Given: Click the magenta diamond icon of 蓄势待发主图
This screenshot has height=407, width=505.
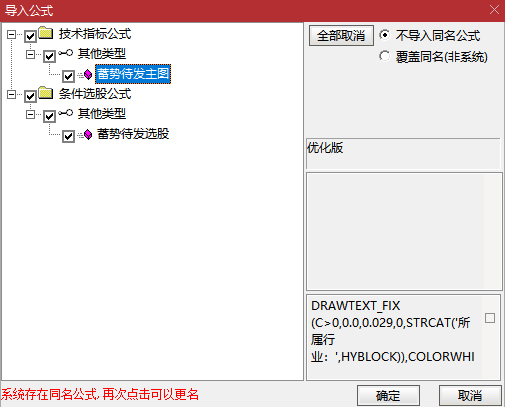Looking at the screenshot, I should click(88, 74).
